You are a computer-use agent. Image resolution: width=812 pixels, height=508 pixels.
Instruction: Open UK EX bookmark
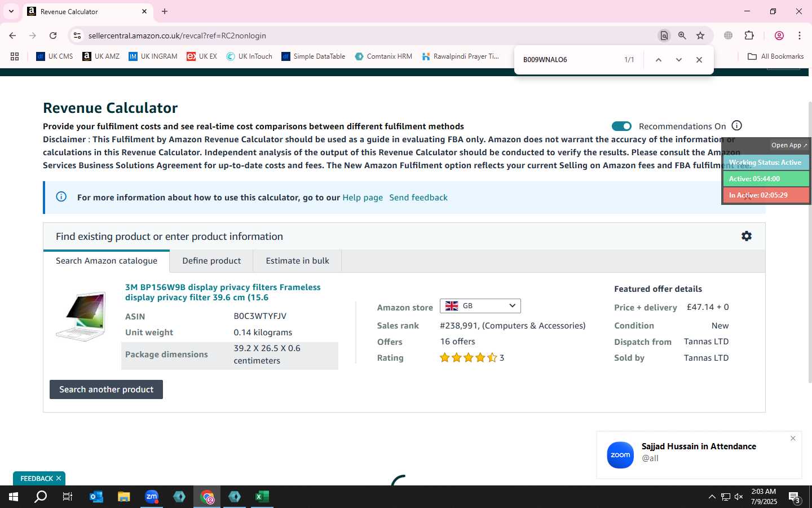tap(202, 56)
